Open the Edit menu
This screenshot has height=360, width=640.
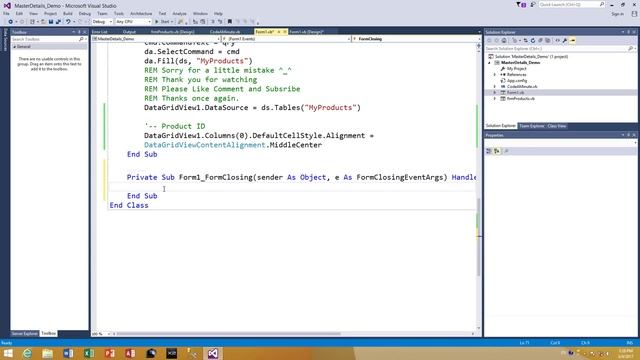point(19,13)
